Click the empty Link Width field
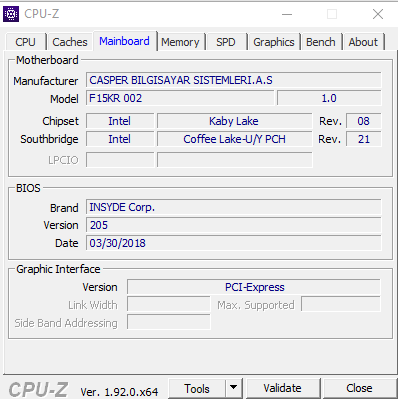The width and height of the screenshot is (398, 399). [x=169, y=304]
